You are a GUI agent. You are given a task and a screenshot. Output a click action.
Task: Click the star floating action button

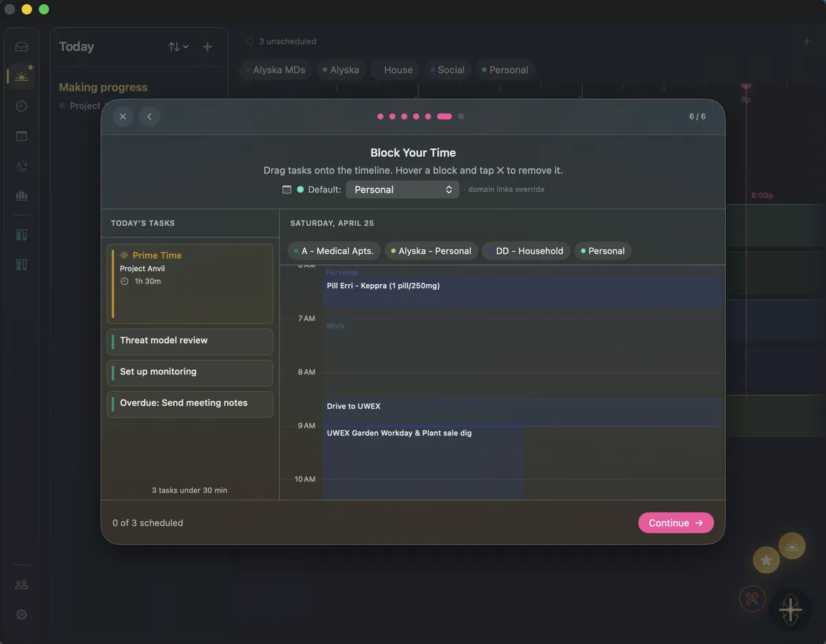766,559
